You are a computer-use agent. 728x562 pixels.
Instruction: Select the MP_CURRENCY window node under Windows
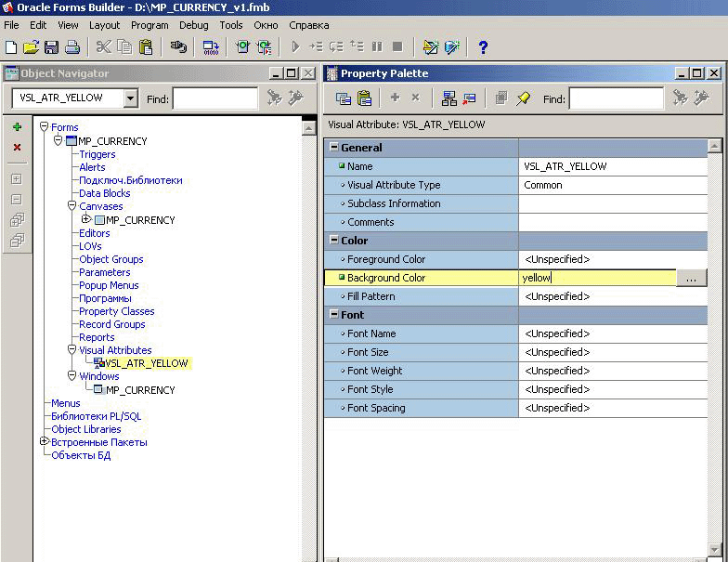140,390
